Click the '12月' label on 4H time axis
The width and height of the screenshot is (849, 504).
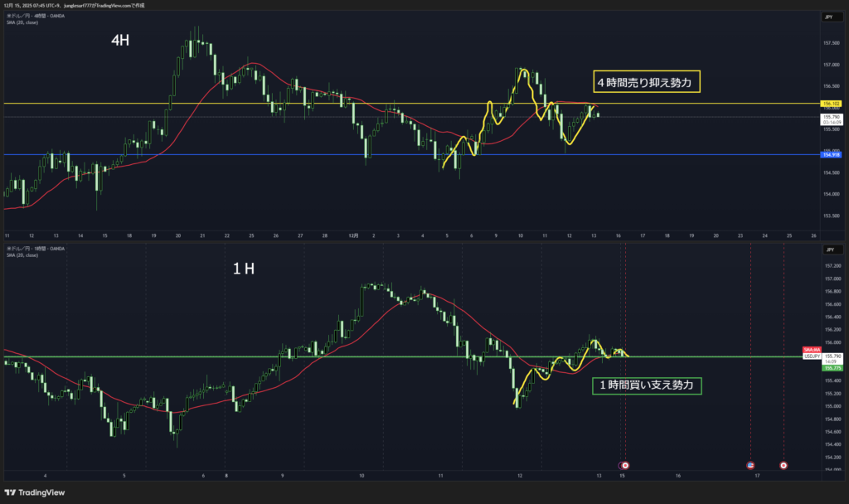(x=353, y=235)
